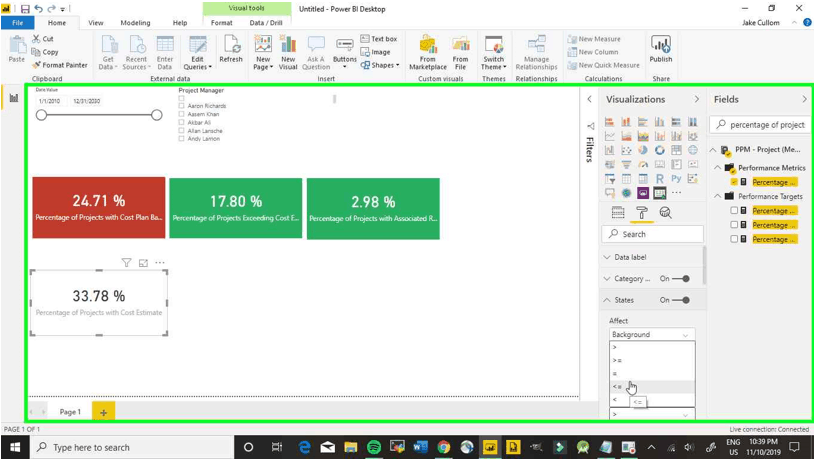Image resolution: width=815 pixels, height=461 pixels.
Task: Click the Refresh ribbon icon
Action: point(231,49)
